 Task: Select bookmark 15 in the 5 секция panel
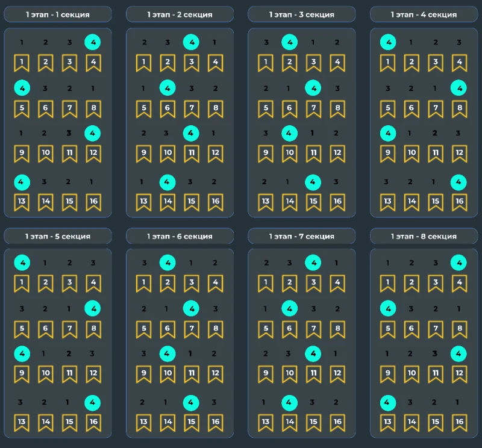[x=69, y=423]
